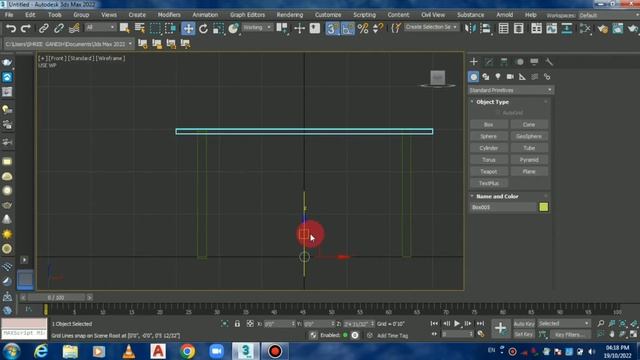Open the Layer Explorer toggle
The height and width of the screenshot is (360, 640).
tap(519, 28)
